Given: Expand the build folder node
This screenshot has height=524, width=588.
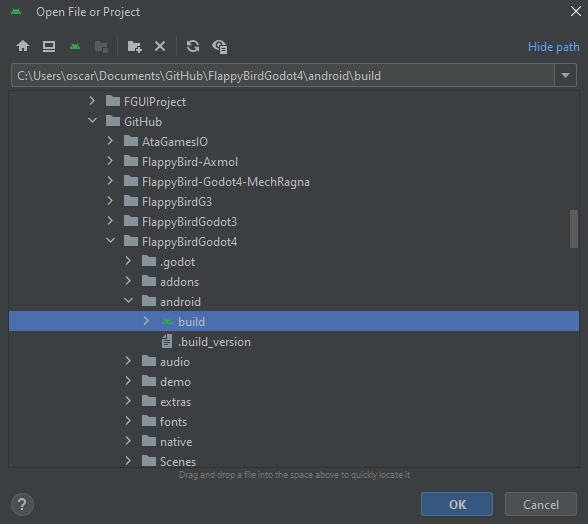Looking at the screenshot, I should (x=146, y=321).
